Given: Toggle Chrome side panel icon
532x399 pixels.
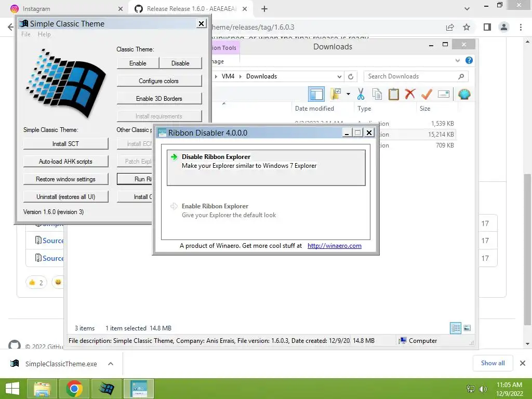Looking at the screenshot, I should 487,27.
